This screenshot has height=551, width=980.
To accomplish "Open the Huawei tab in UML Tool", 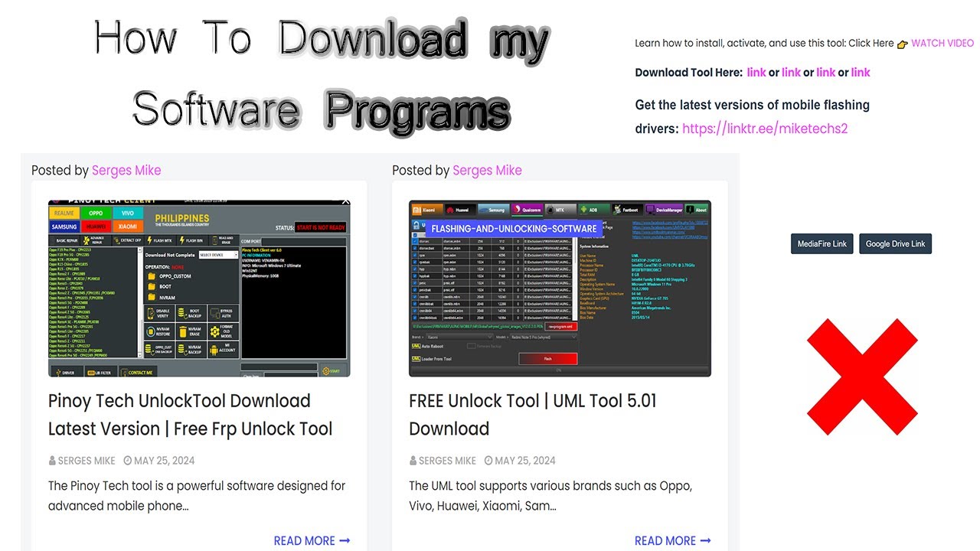I will click(x=459, y=209).
